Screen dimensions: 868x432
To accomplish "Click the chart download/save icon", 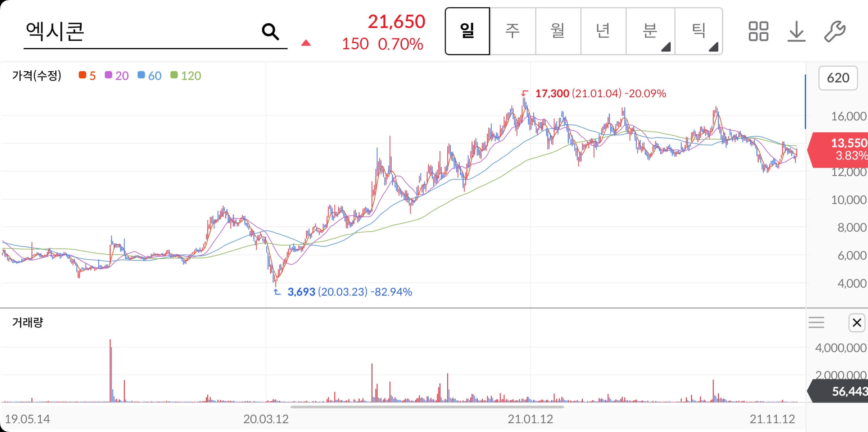I will coord(796,31).
